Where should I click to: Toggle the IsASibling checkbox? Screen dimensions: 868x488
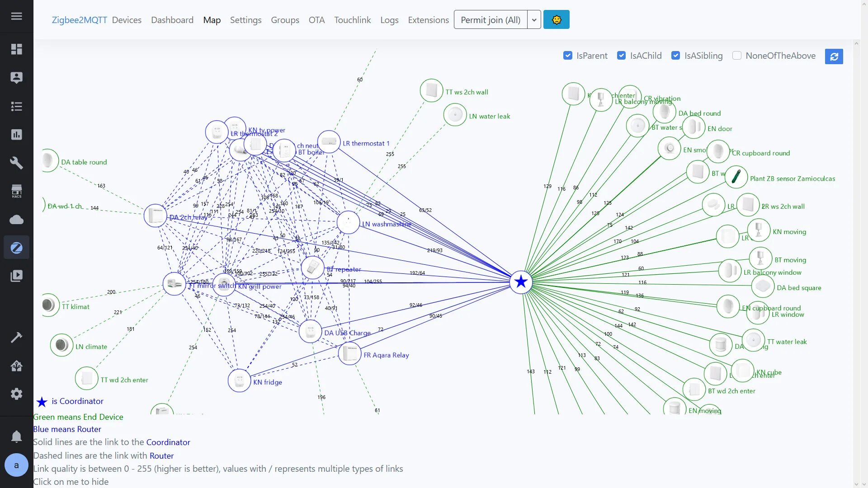pyautogui.click(x=675, y=56)
